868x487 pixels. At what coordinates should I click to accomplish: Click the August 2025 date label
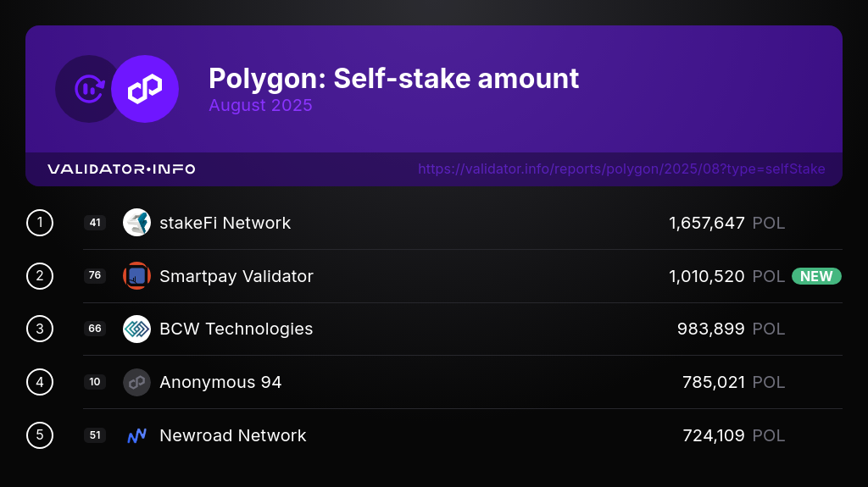pos(260,106)
